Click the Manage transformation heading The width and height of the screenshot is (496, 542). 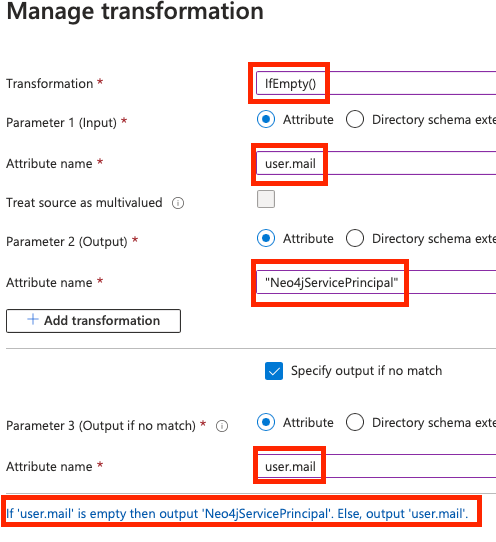pyautogui.click(x=135, y=11)
